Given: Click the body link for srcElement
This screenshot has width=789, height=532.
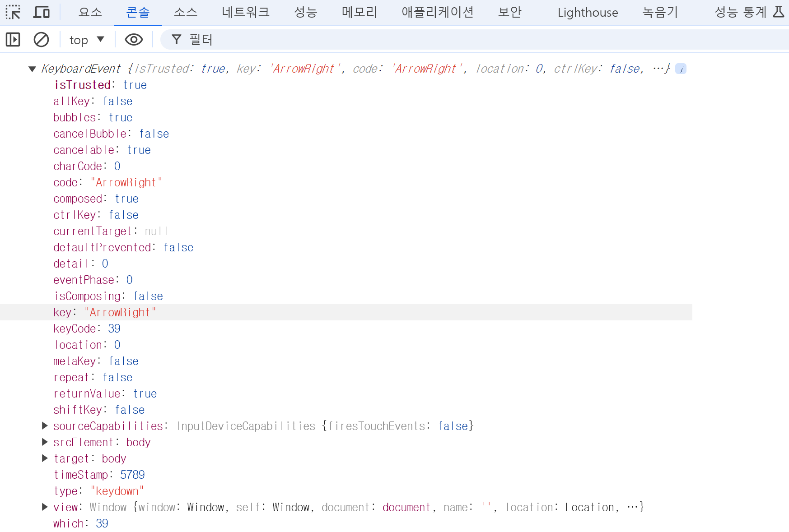Looking at the screenshot, I should pos(138,442).
